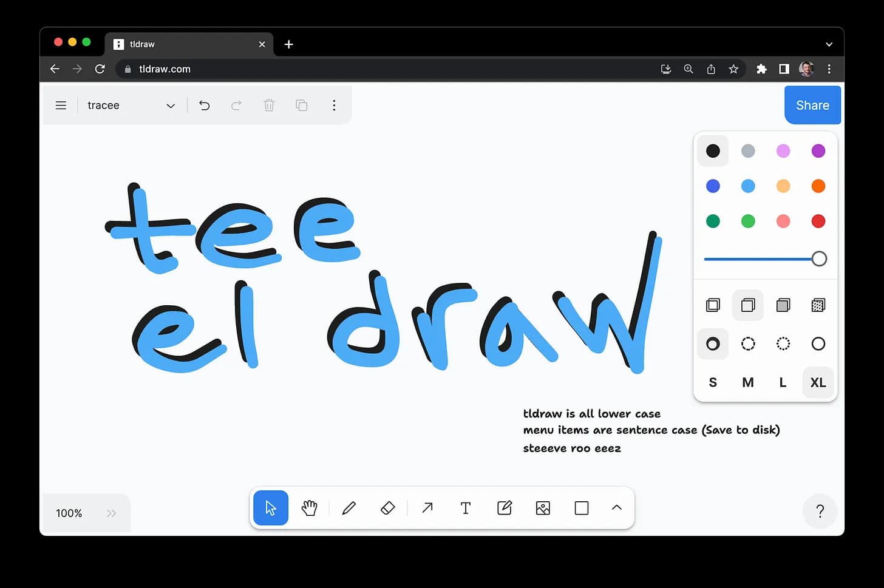The image size is (884, 588).
Task: Open the image asset tool
Action: pyautogui.click(x=543, y=508)
